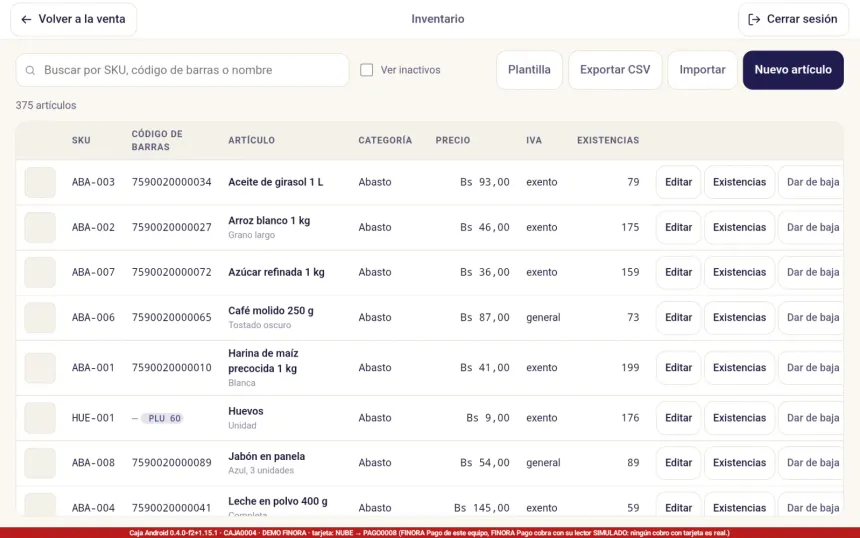Open Existencias for Leche en polvo
The image size is (860, 538).
pyautogui.click(x=739, y=505)
